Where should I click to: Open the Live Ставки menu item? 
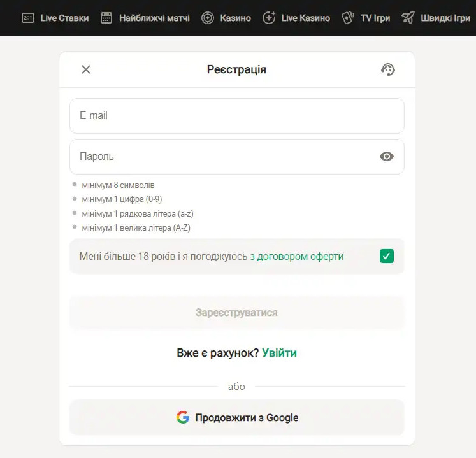[64, 18]
